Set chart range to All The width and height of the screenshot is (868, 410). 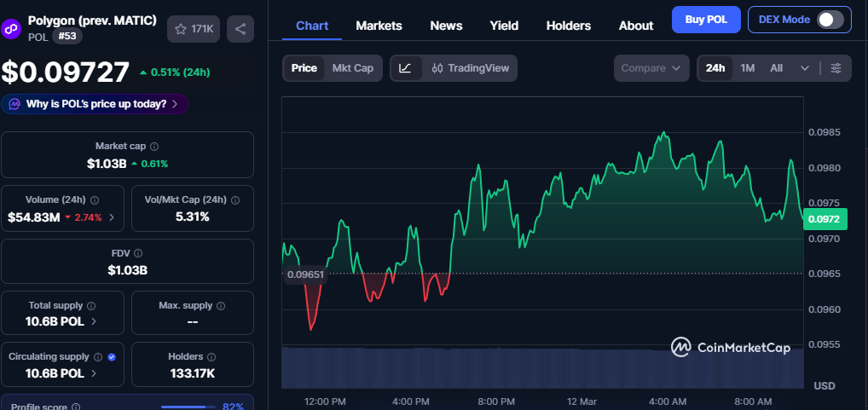(776, 68)
